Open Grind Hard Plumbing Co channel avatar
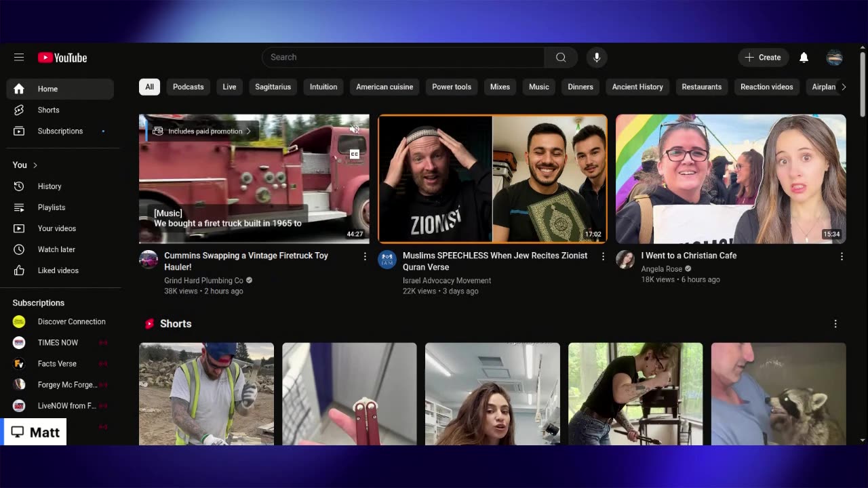 click(149, 260)
